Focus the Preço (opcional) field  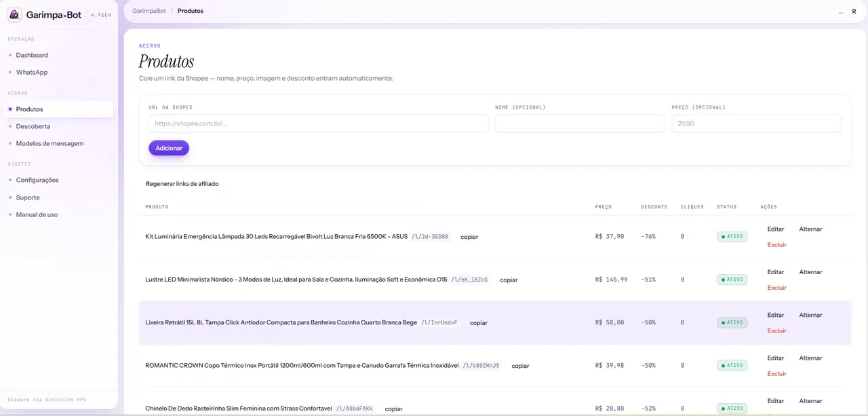(x=756, y=124)
